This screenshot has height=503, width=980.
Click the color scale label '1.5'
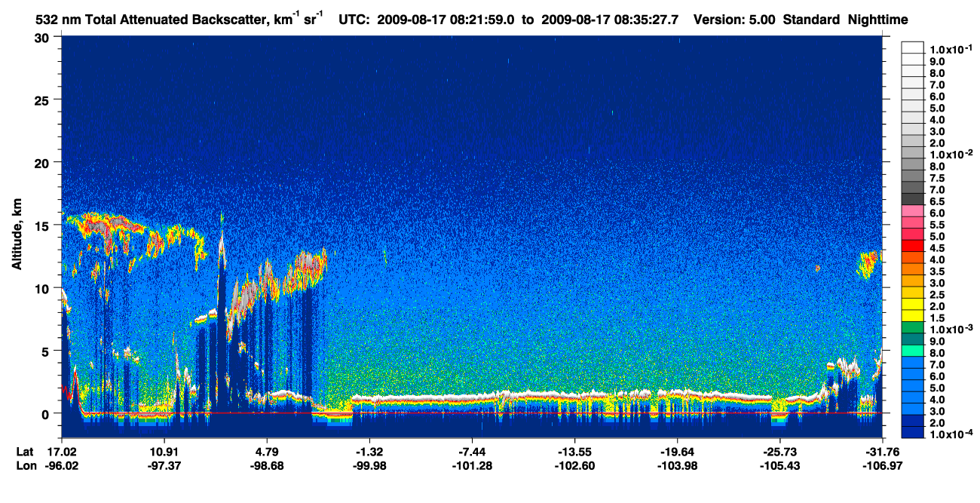pyautogui.click(x=938, y=318)
